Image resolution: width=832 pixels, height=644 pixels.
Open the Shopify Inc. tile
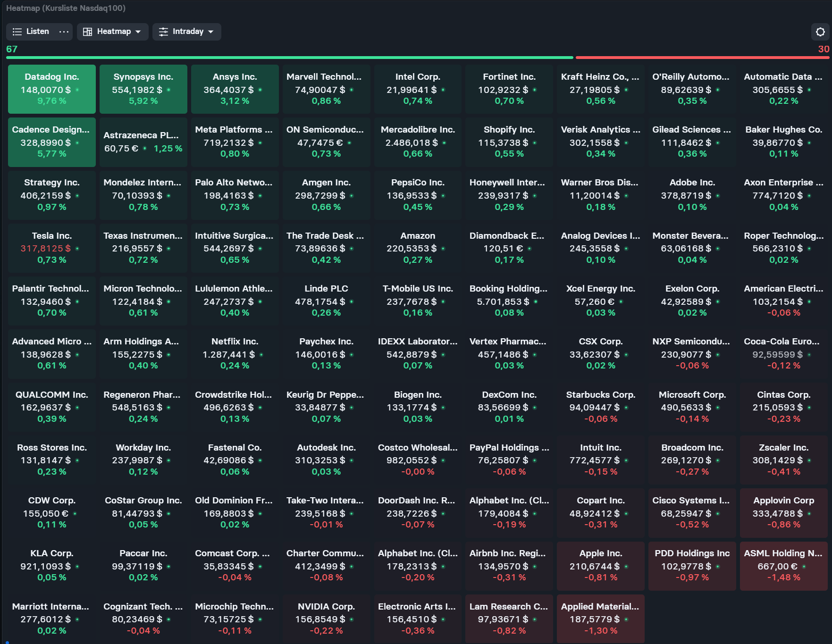coord(509,142)
